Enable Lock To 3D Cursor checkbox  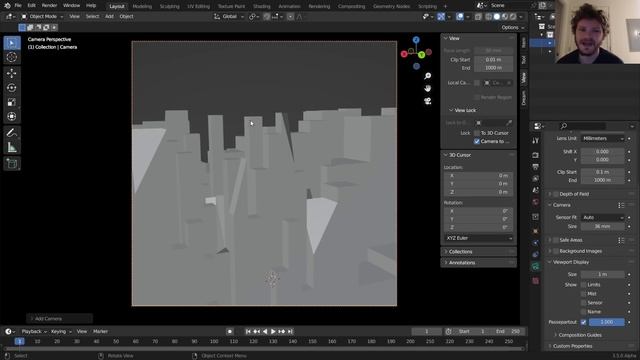click(x=477, y=133)
